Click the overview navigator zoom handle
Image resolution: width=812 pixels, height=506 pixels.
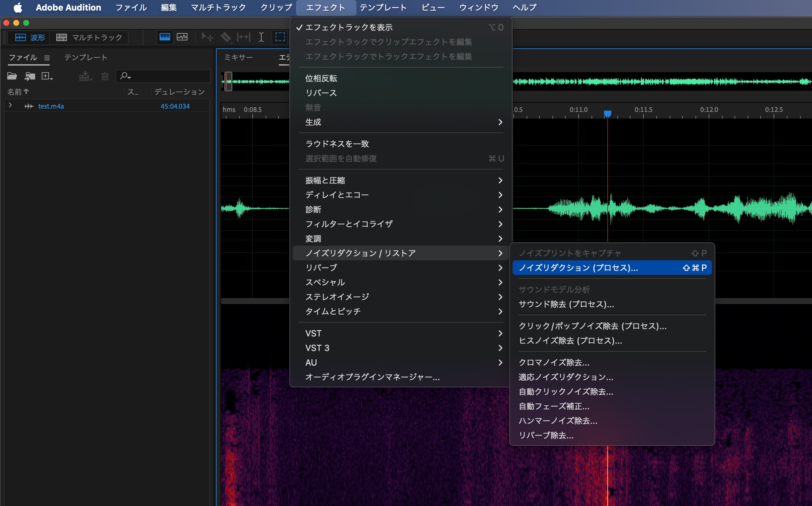click(x=228, y=81)
